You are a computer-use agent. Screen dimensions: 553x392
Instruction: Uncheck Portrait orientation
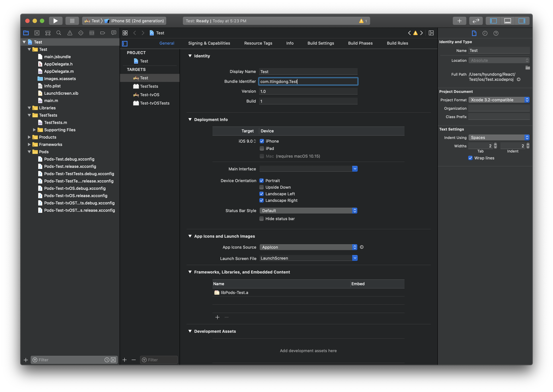click(262, 181)
